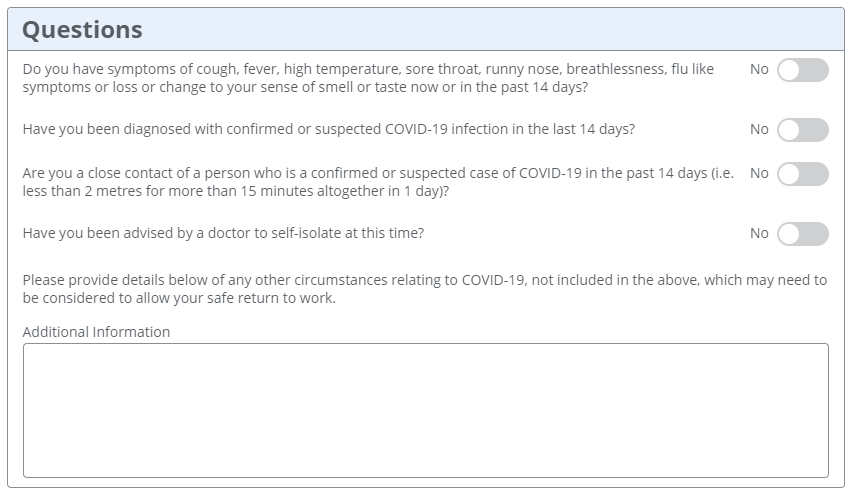The width and height of the screenshot is (852, 492).
Task: Click the 'less than 2 metres' line of text
Action: click(235, 190)
